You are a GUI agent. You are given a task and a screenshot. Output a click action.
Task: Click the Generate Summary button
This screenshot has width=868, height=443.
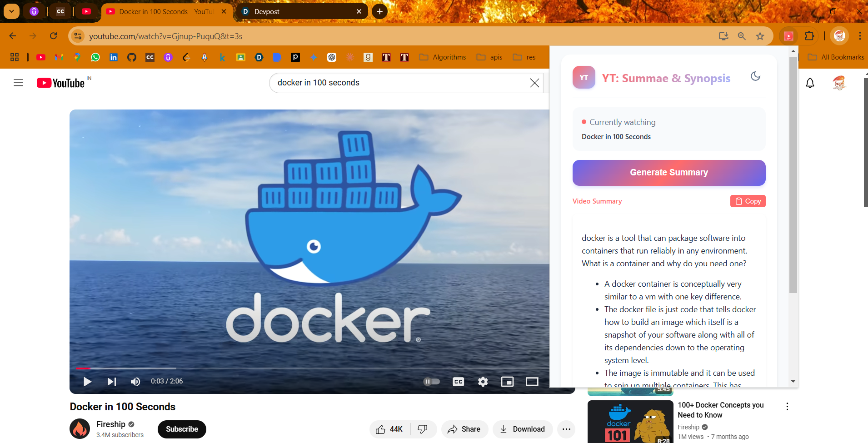pyautogui.click(x=669, y=173)
